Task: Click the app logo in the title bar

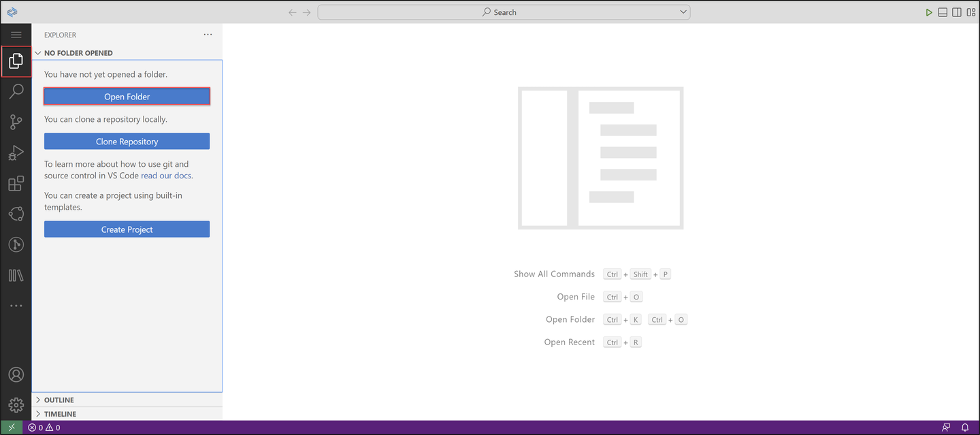Action: [x=12, y=12]
